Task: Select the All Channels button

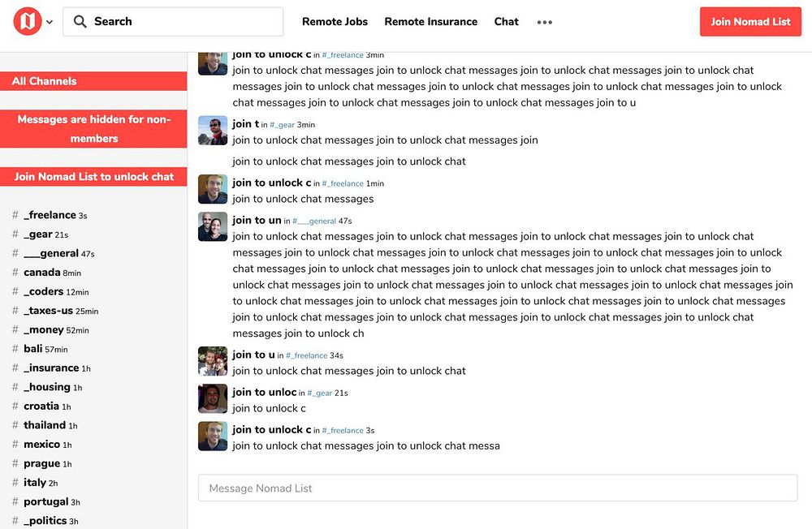Action: coord(93,81)
